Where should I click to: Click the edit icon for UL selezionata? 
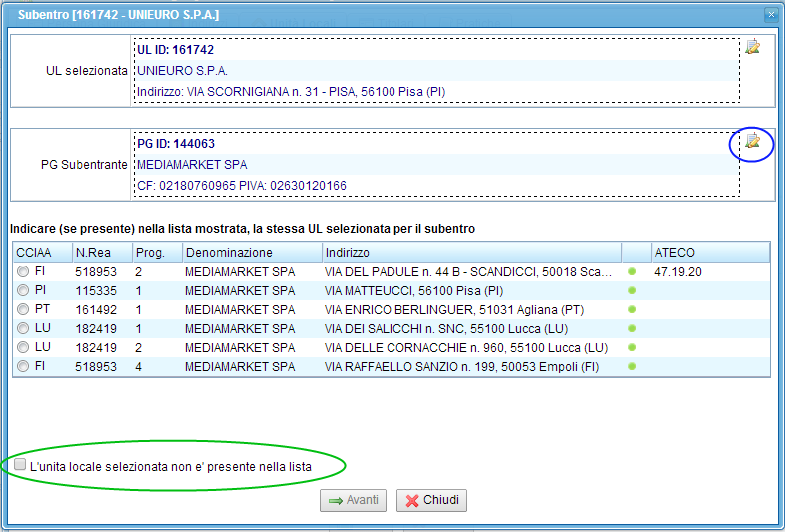[752, 47]
